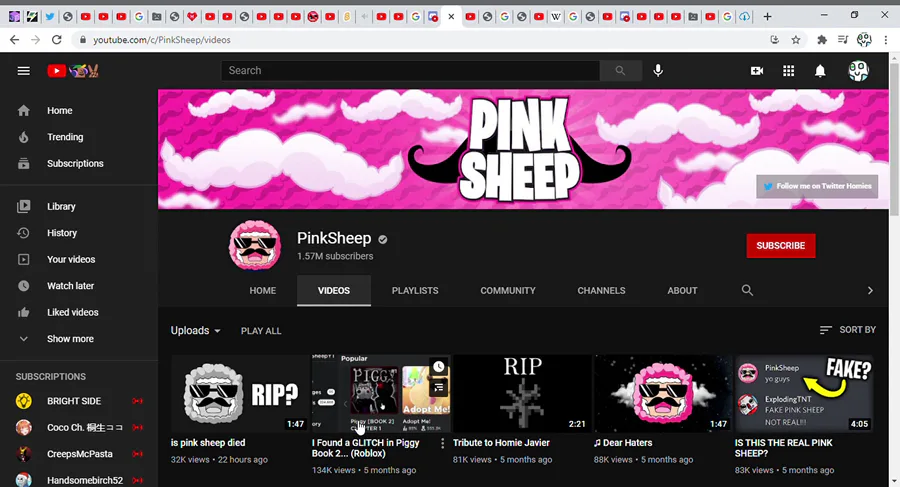This screenshot has height=487, width=900.
Task: Open 'Dear Haters' video title
Action: [623, 443]
